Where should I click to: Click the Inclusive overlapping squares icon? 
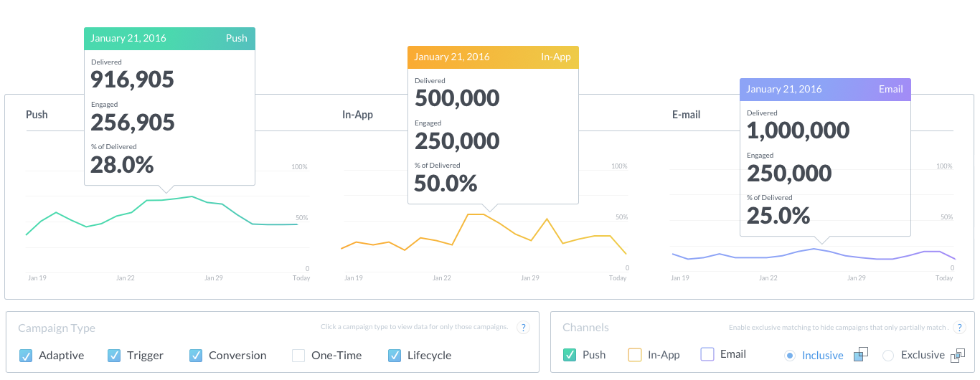point(861,355)
